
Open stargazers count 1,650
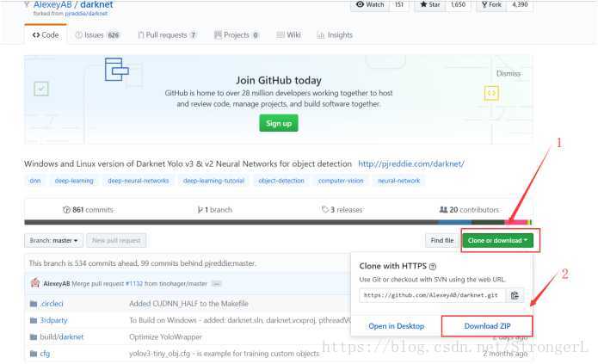pos(458,5)
